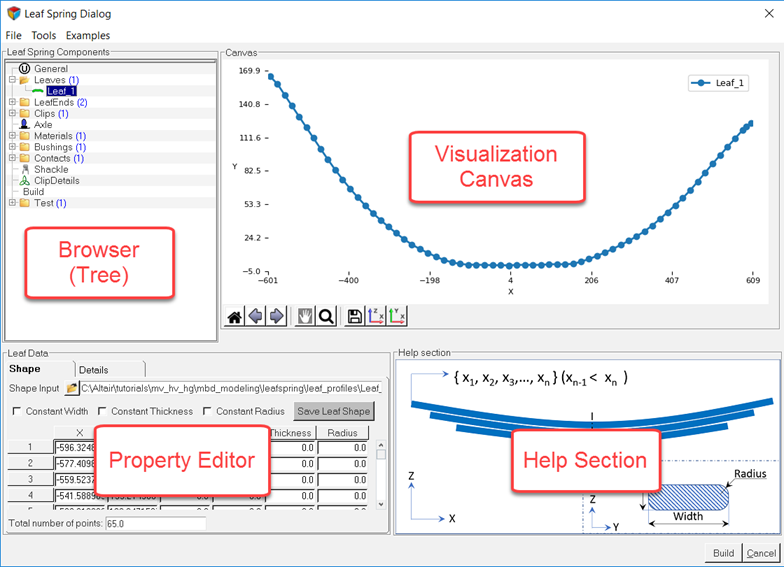The image size is (784, 567).
Task: Tick the Constant Thickness checkbox
Action: click(x=102, y=411)
